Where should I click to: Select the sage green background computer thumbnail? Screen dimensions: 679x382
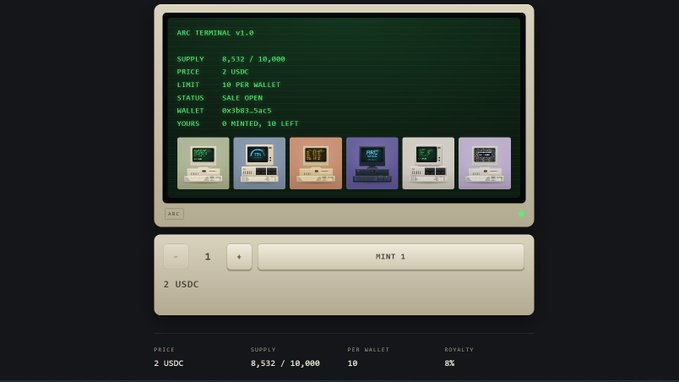point(203,163)
